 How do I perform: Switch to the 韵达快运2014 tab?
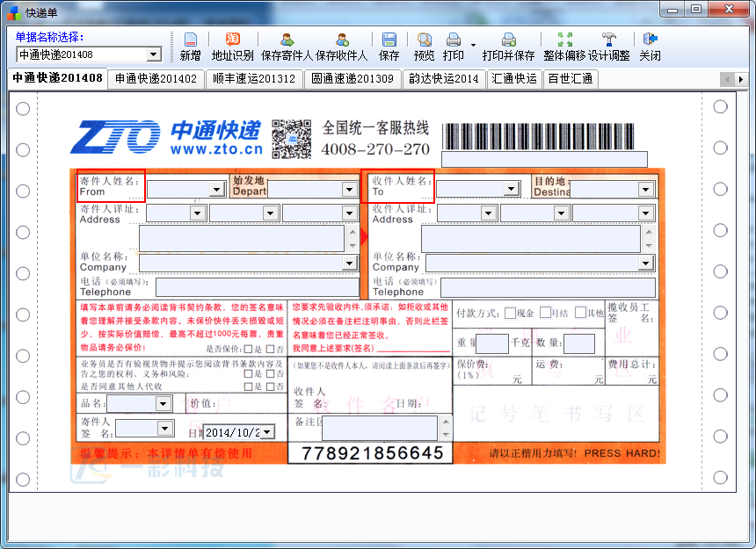coord(444,79)
